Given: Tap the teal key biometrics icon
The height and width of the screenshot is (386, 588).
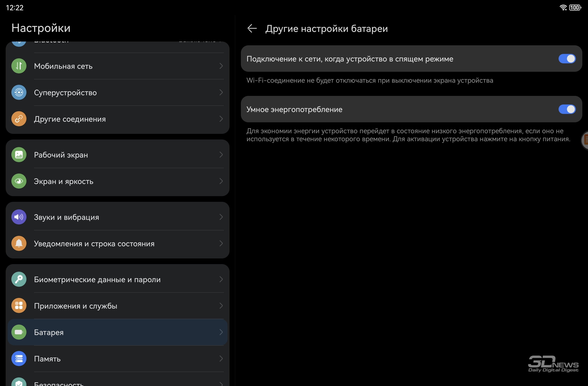Looking at the screenshot, I should tap(19, 279).
